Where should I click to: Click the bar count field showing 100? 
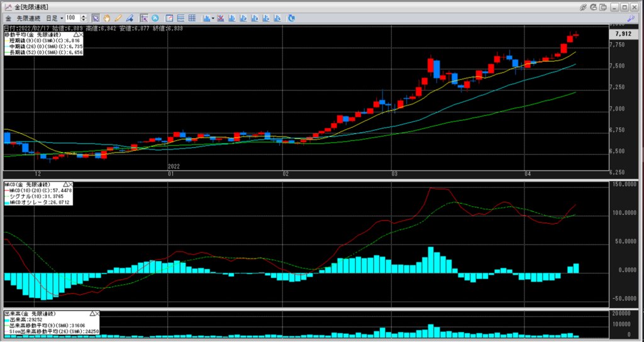pos(72,18)
